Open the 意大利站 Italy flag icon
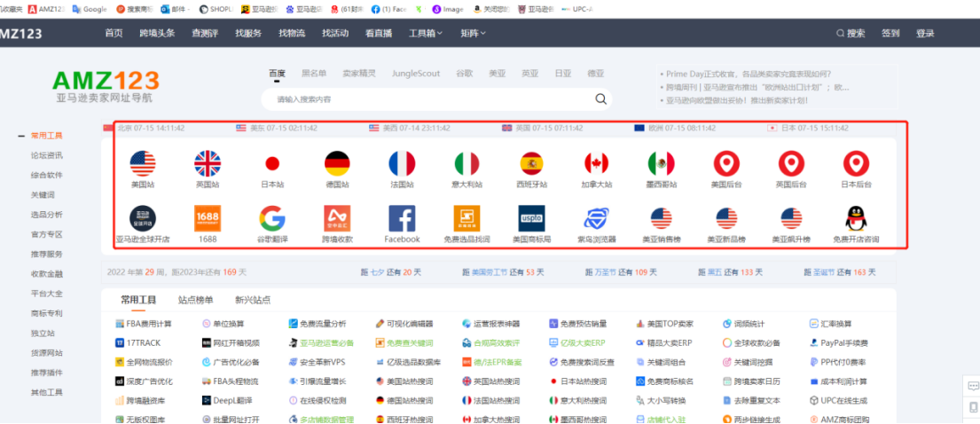 pos(466,164)
